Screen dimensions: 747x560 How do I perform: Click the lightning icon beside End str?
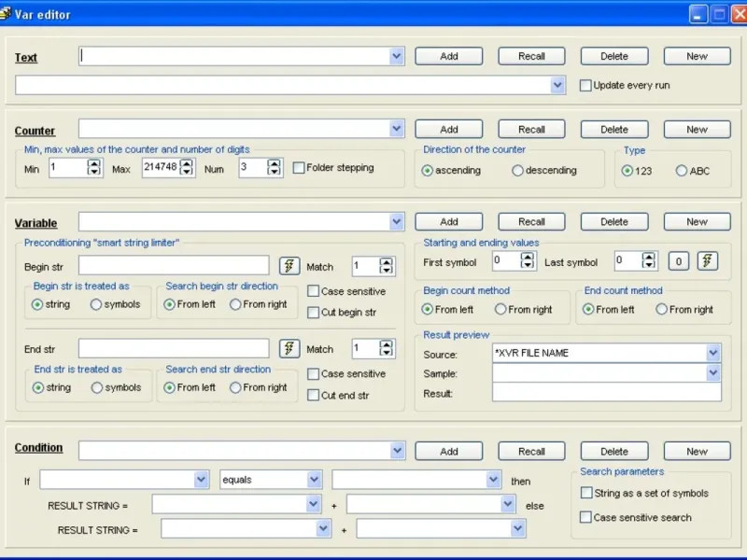coord(289,348)
